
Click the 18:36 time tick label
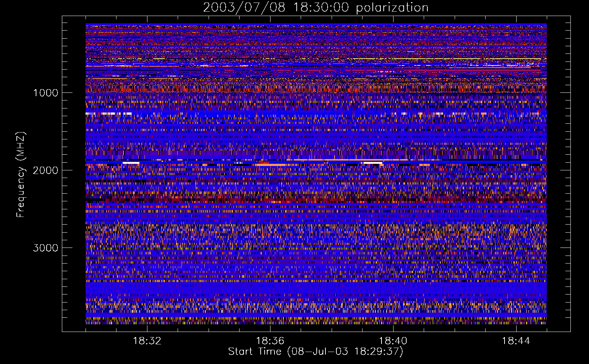coord(270,341)
